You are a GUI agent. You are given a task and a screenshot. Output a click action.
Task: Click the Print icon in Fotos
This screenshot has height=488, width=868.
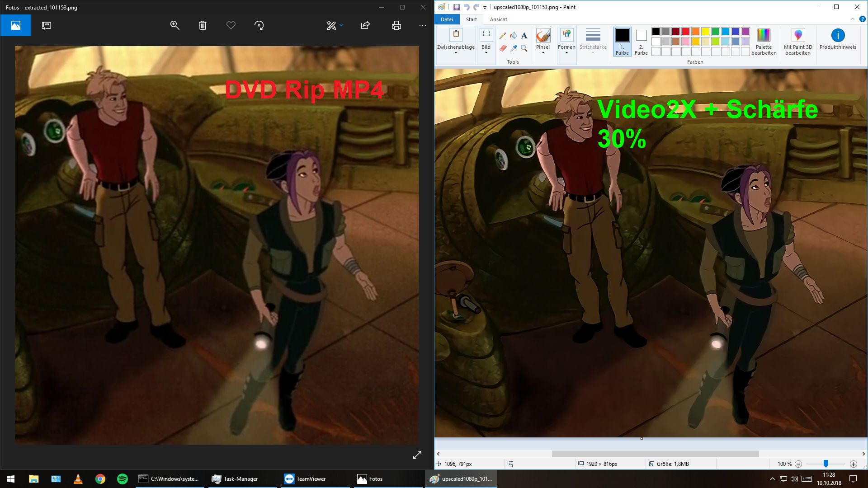396,25
